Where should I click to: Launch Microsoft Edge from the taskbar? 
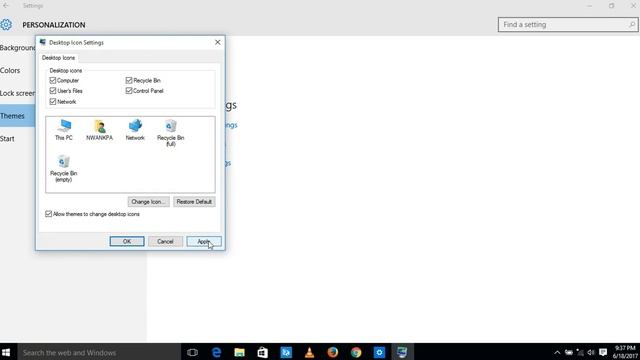pyautogui.click(x=216, y=352)
